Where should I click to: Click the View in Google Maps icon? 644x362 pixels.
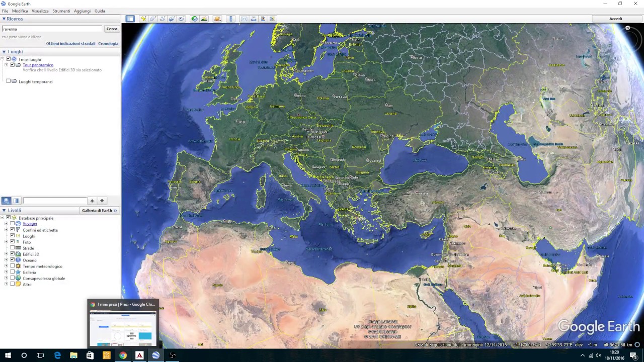272,19
